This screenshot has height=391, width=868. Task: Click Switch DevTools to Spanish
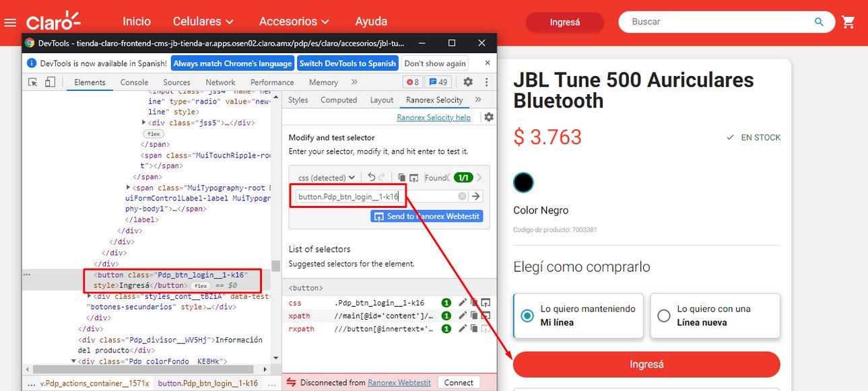click(347, 63)
